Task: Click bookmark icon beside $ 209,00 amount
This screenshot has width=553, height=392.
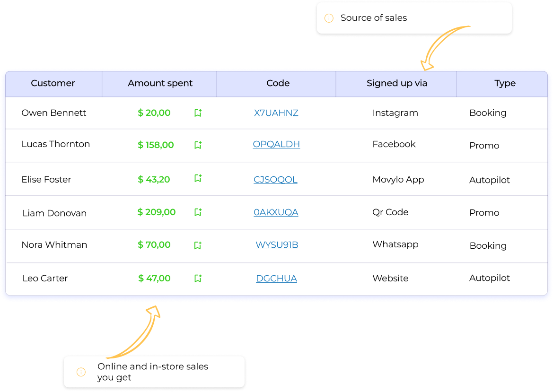Action: (x=198, y=212)
